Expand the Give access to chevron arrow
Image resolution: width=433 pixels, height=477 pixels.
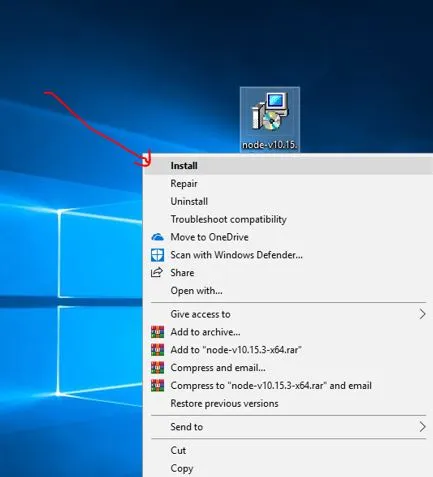[422, 314]
